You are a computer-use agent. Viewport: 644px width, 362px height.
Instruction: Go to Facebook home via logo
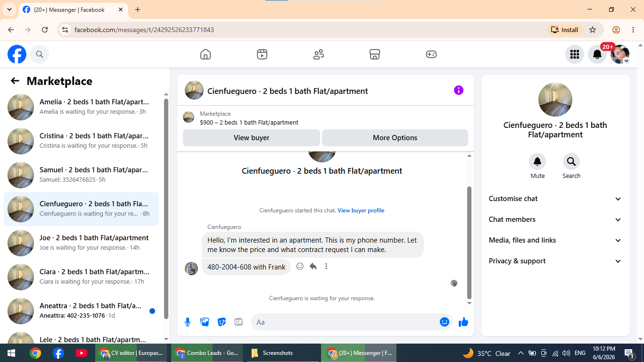(x=17, y=54)
